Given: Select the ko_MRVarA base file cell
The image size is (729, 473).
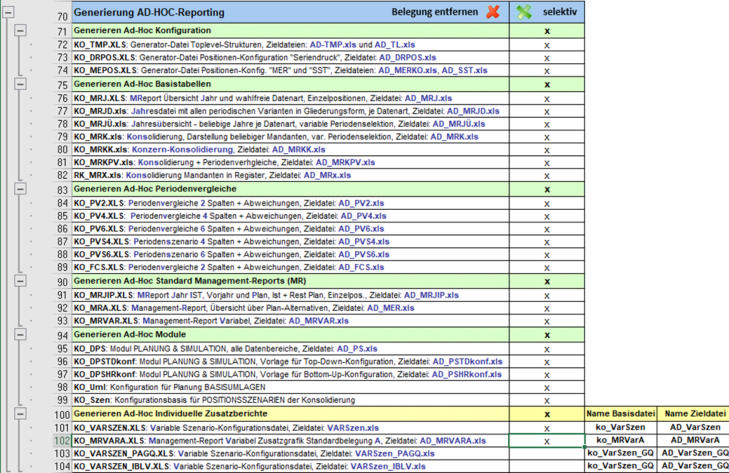Looking at the screenshot, I should (622, 440).
